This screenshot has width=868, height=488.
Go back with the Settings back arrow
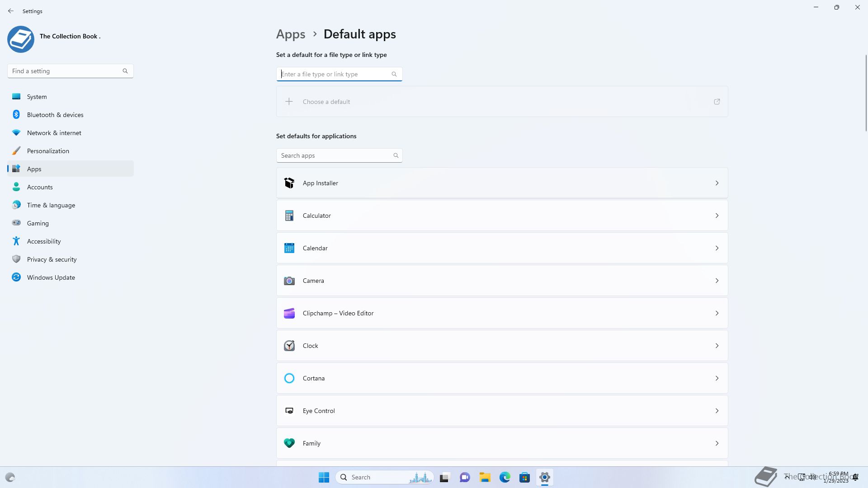click(x=11, y=11)
